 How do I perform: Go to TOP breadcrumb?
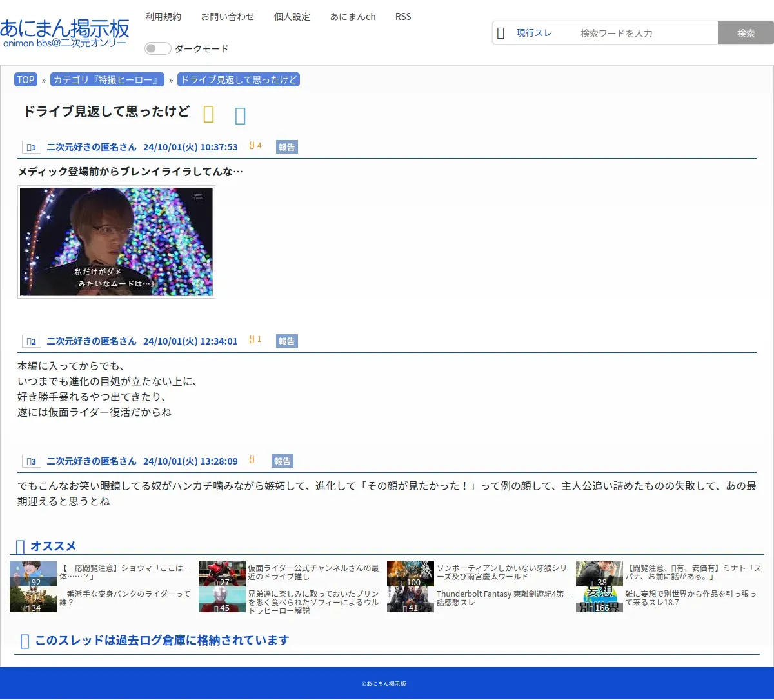coord(26,80)
